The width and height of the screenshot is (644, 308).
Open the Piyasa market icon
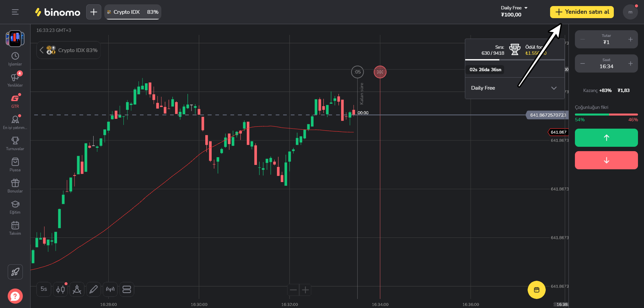click(x=15, y=162)
